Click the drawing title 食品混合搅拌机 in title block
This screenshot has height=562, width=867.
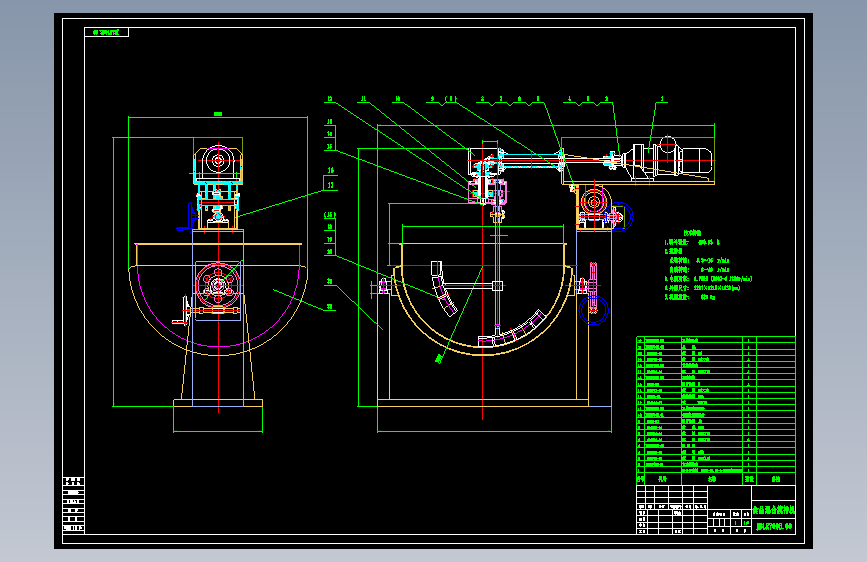point(773,510)
